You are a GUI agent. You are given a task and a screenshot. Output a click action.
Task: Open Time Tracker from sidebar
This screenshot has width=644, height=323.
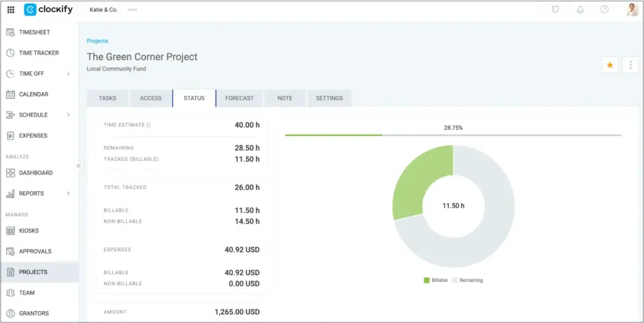tap(38, 53)
